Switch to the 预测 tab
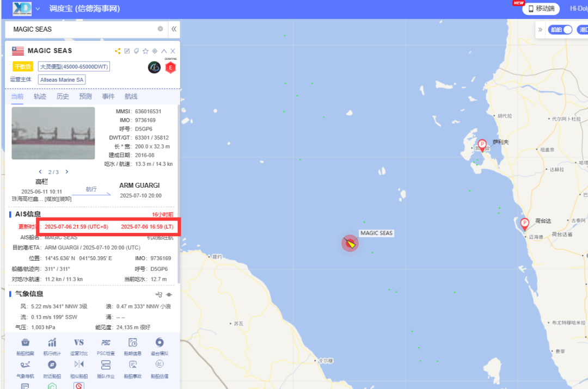 85,97
